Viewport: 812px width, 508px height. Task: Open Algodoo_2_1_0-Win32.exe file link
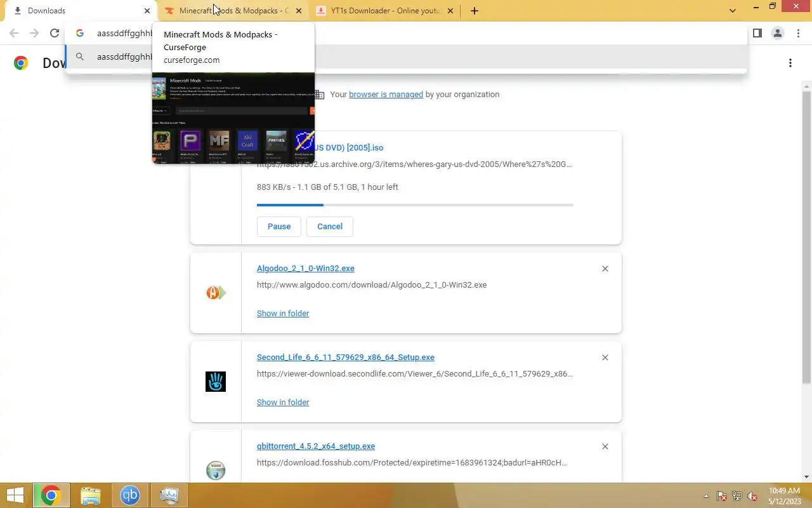306,268
